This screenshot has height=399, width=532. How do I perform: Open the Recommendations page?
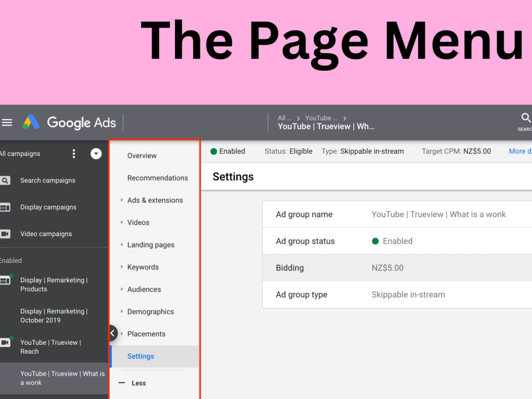[x=157, y=178]
